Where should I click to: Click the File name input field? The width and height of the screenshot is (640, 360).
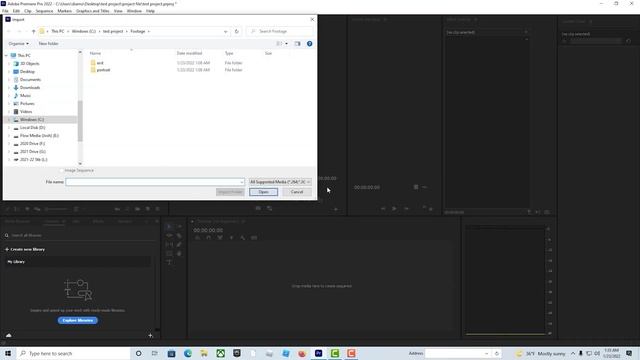tap(155, 182)
